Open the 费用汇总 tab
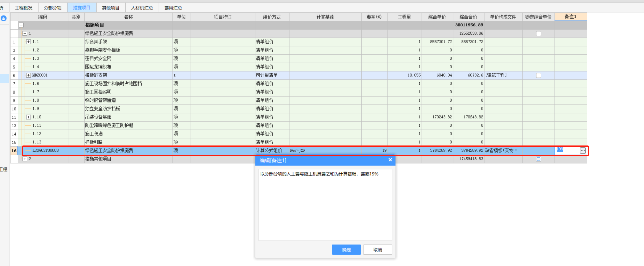 point(173,8)
